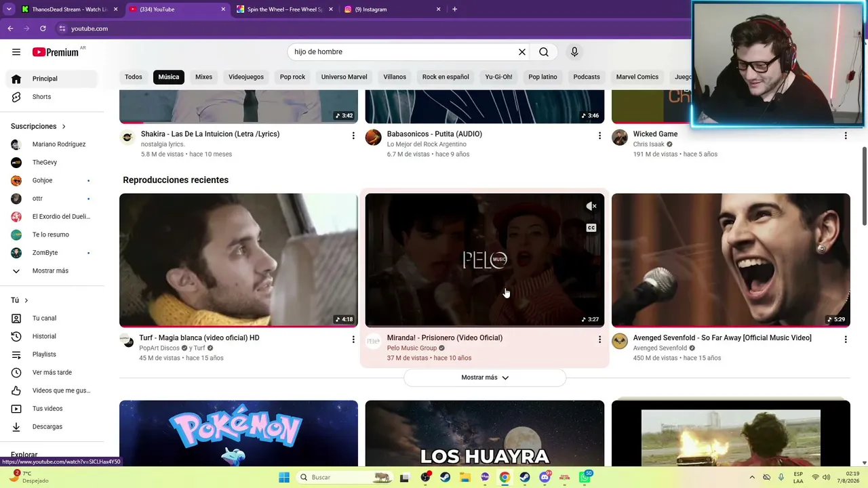Open Pelo Music Group channel avatar

[x=373, y=341]
